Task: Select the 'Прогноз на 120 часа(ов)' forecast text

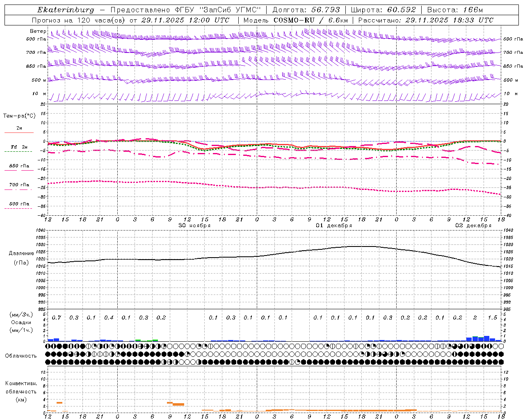Action: tap(79, 20)
